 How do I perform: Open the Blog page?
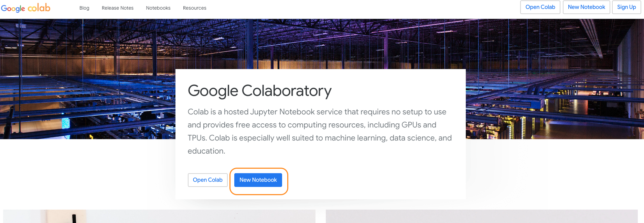[84, 8]
